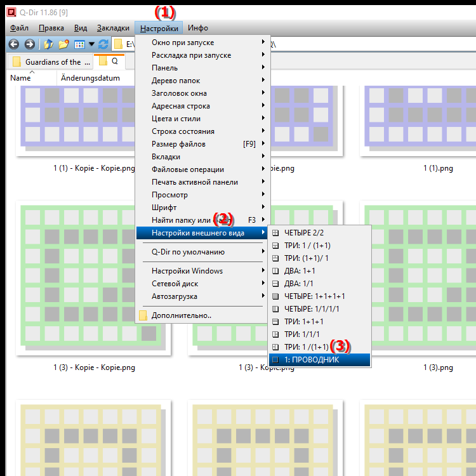Open the Найти папку или файл F3 item

click(202, 220)
